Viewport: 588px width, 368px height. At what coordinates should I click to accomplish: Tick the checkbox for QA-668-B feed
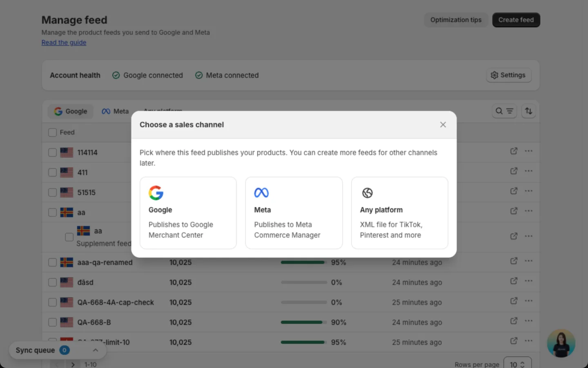click(52, 323)
